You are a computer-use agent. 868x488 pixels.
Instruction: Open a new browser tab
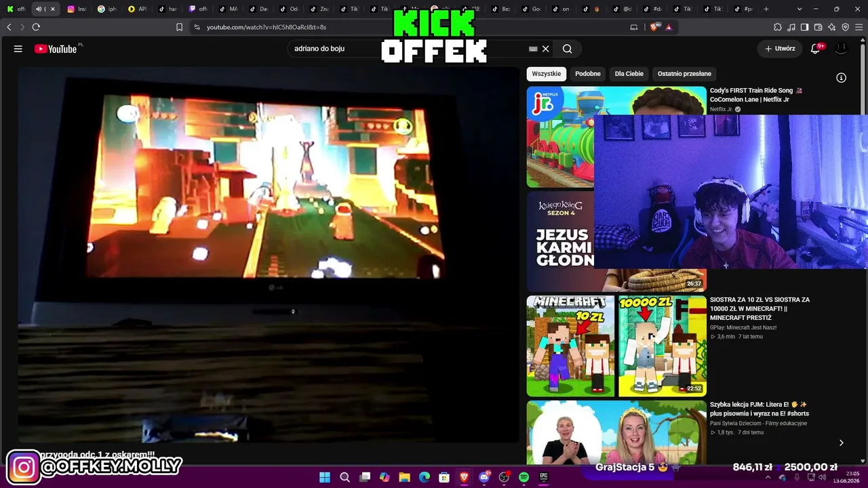pyautogui.click(x=766, y=9)
